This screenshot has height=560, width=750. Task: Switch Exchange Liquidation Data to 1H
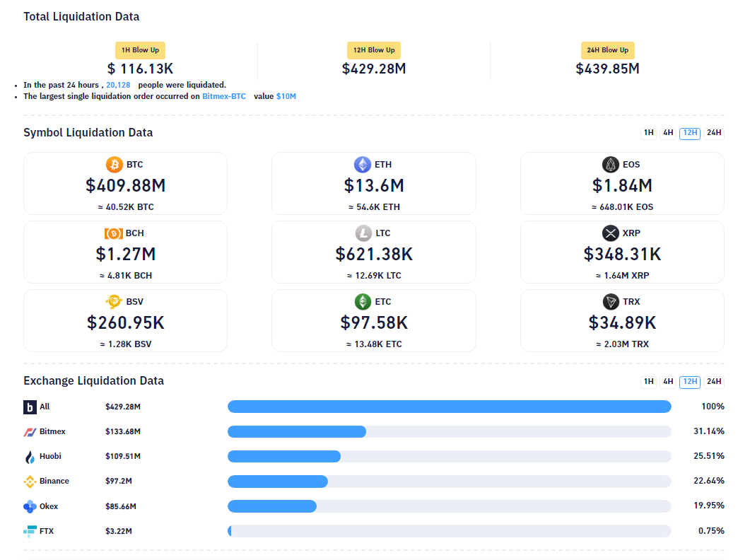[x=648, y=382]
